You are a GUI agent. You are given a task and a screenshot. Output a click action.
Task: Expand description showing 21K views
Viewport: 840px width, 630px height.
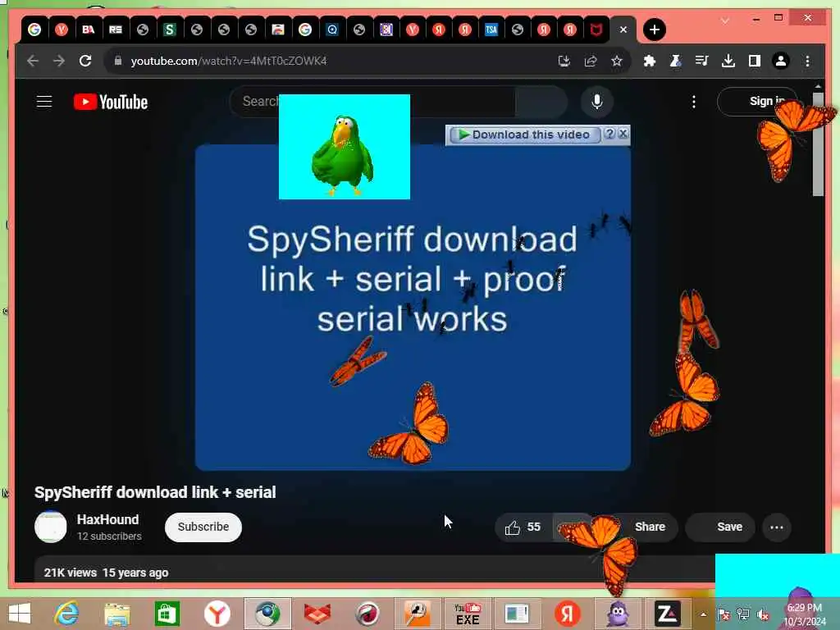(106, 573)
